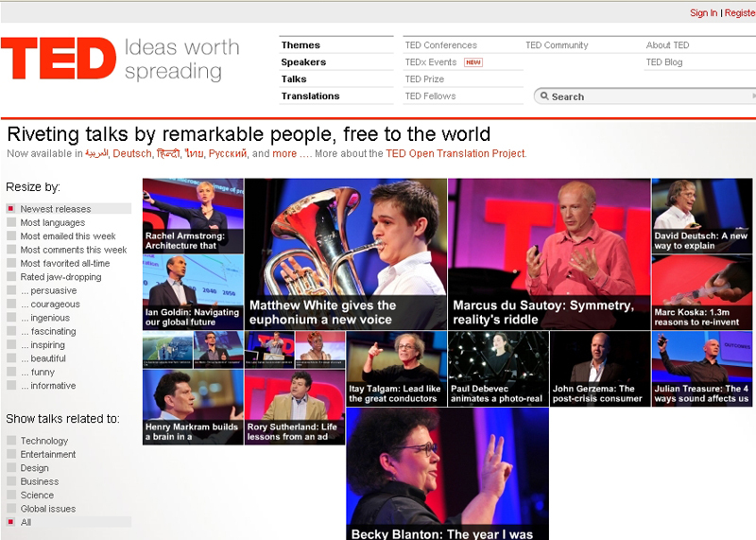Open the Thai language link
The height and width of the screenshot is (540, 756).
click(x=195, y=153)
